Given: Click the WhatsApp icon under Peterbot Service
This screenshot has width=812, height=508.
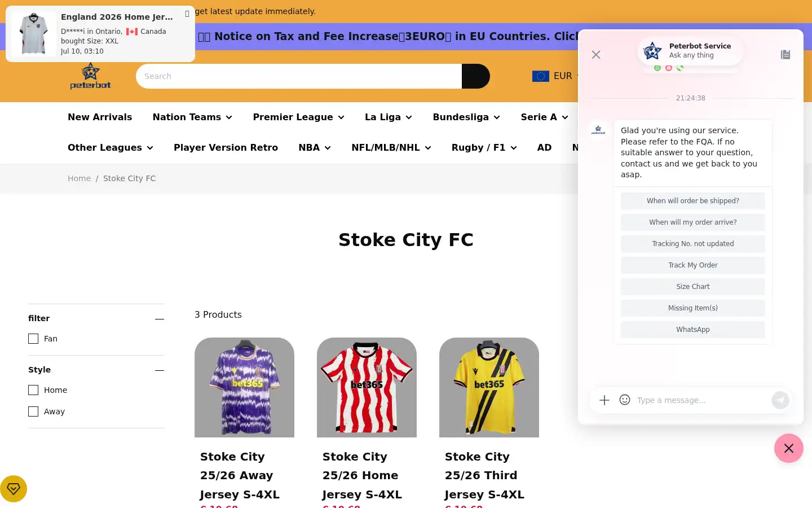Looking at the screenshot, I should (657, 68).
